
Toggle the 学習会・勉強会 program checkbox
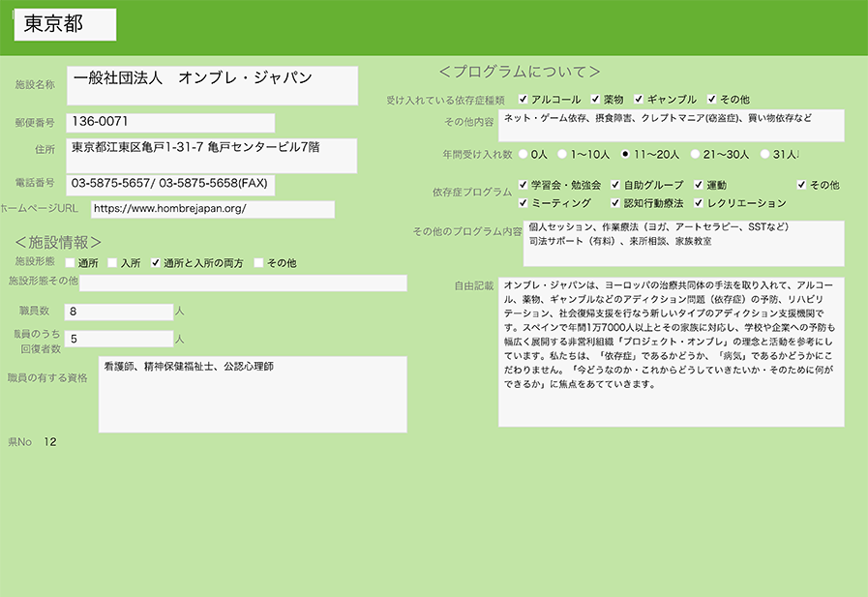click(x=524, y=185)
